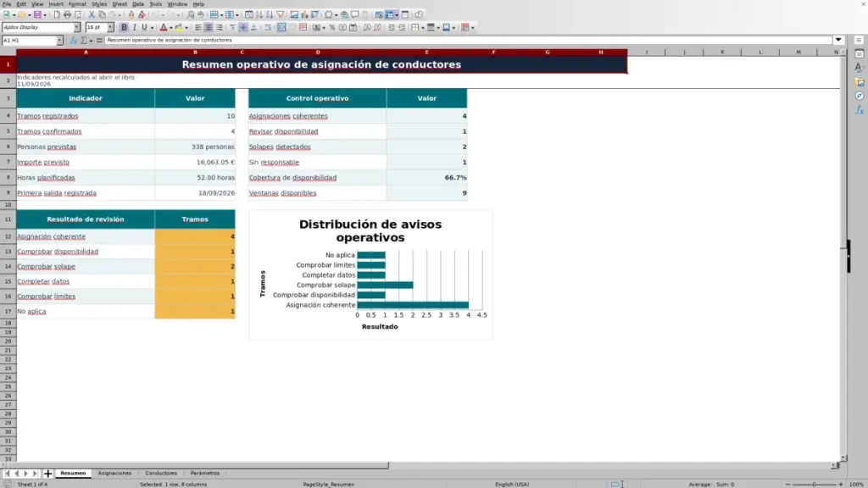Open the Font Size dropdown
Viewport: 868px width, 488px height.
[110, 28]
